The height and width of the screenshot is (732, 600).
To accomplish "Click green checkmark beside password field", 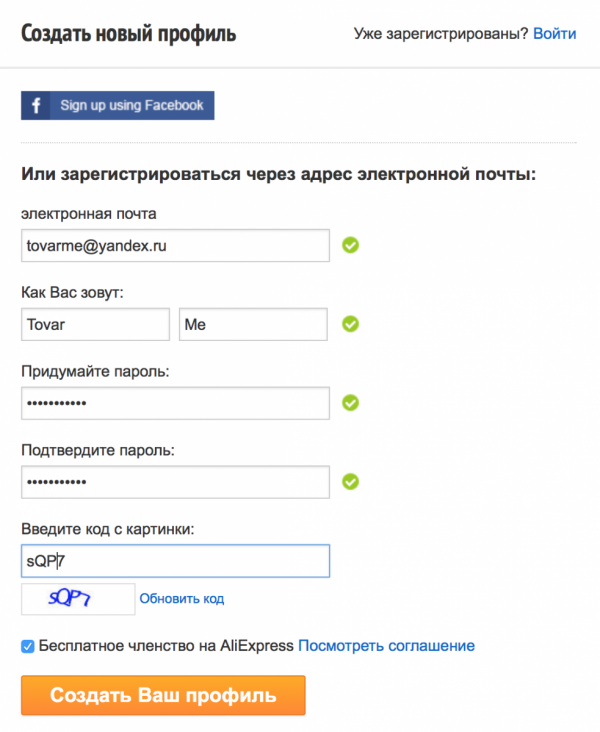I will (x=350, y=403).
